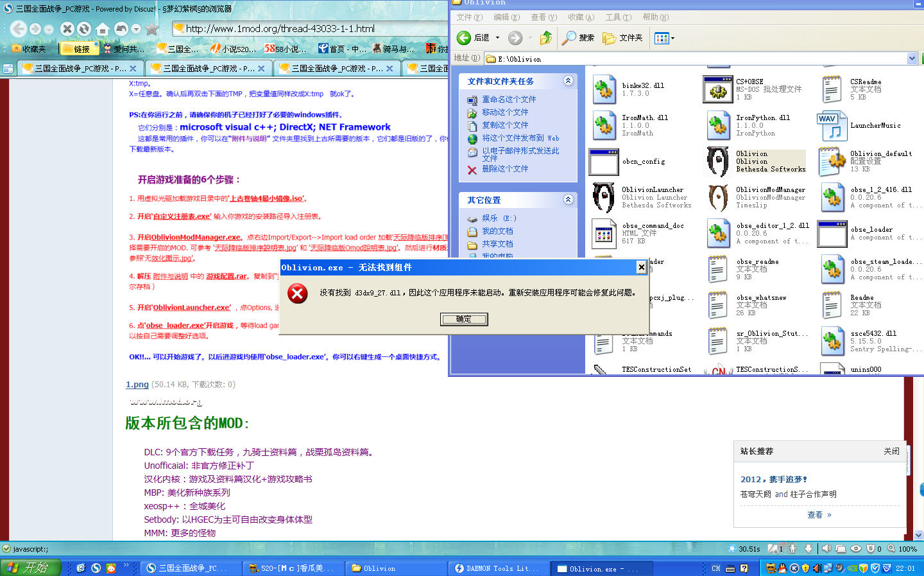
Task: Go to browser home page via home icon
Action: (x=103, y=29)
